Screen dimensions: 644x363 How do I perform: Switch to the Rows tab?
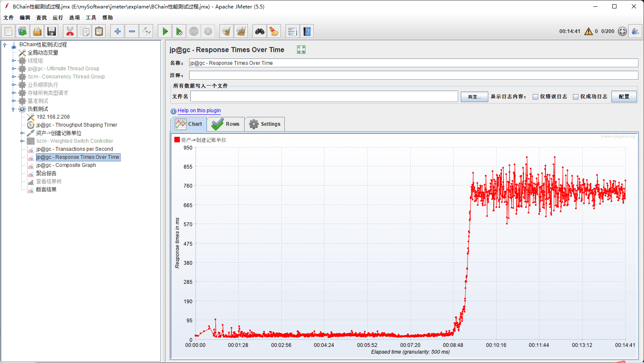(x=226, y=124)
